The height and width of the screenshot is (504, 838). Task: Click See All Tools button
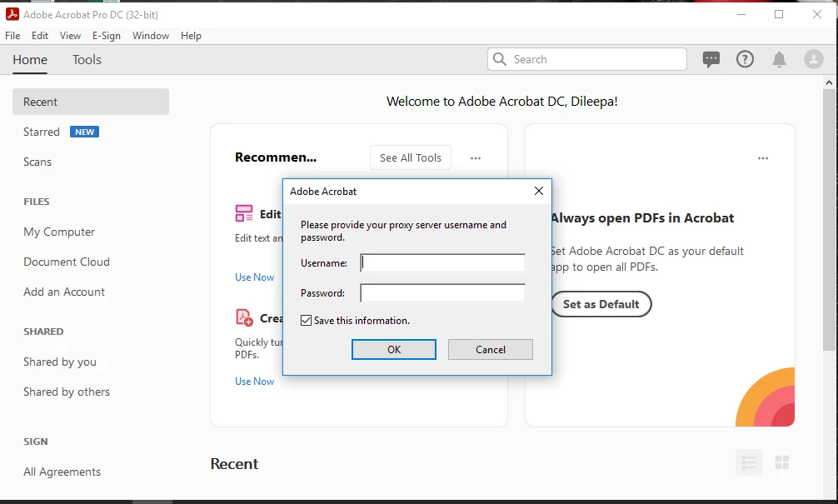pos(411,157)
